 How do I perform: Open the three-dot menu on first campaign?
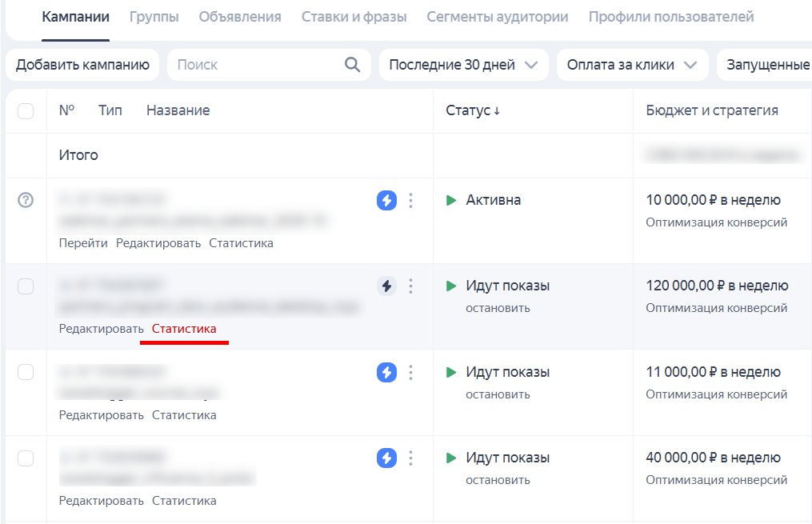tap(410, 201)
